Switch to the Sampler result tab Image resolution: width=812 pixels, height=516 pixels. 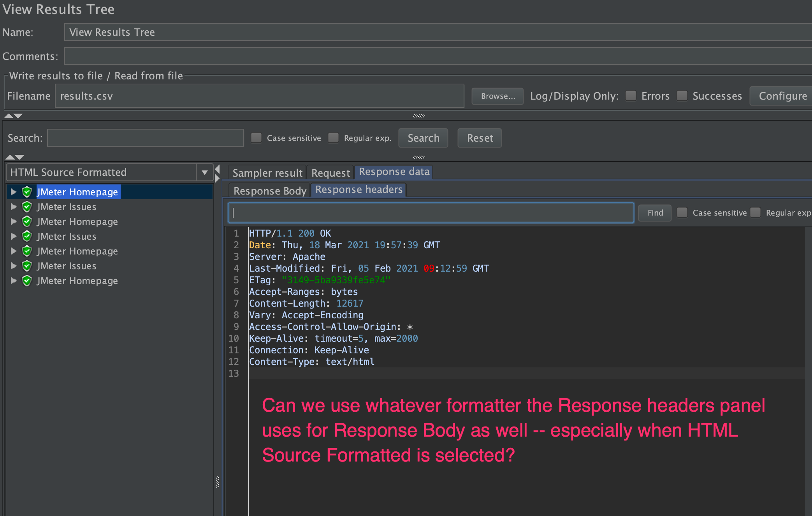tap(267, 173)
